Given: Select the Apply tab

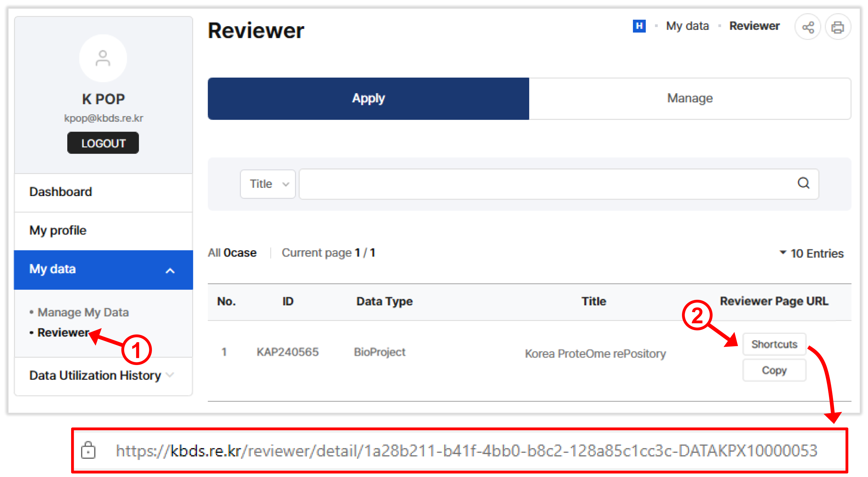Looking at the screenshot, I should (x=368, y=98).
